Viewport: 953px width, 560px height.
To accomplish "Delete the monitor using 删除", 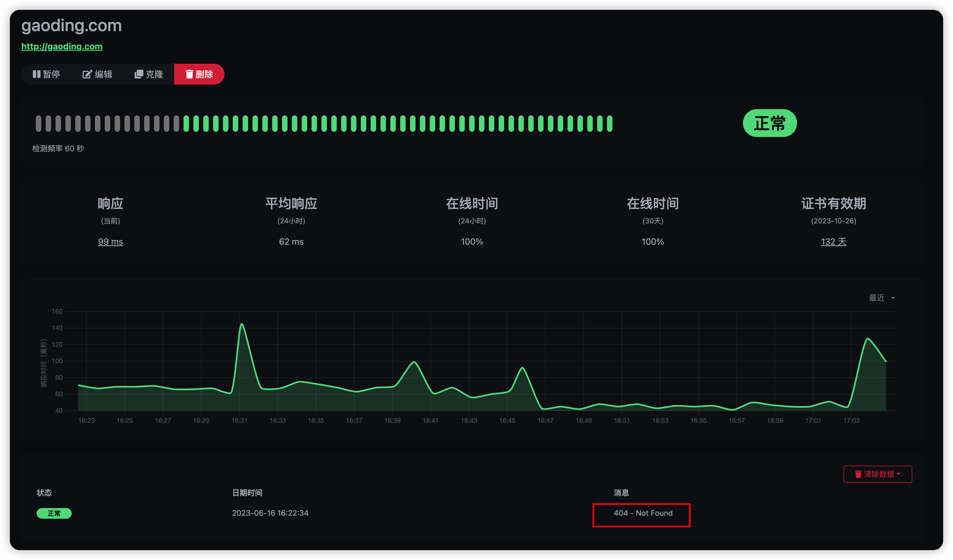I will point(199,74).
